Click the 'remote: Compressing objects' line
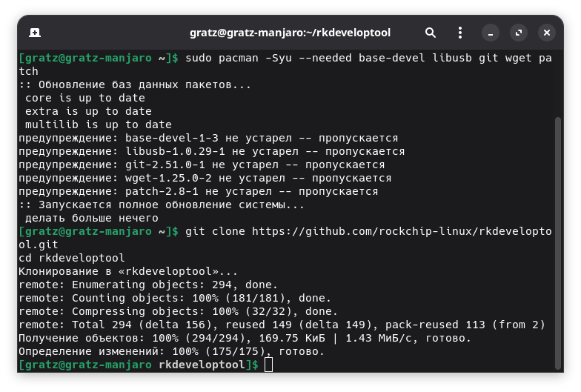 click(178, 311)
